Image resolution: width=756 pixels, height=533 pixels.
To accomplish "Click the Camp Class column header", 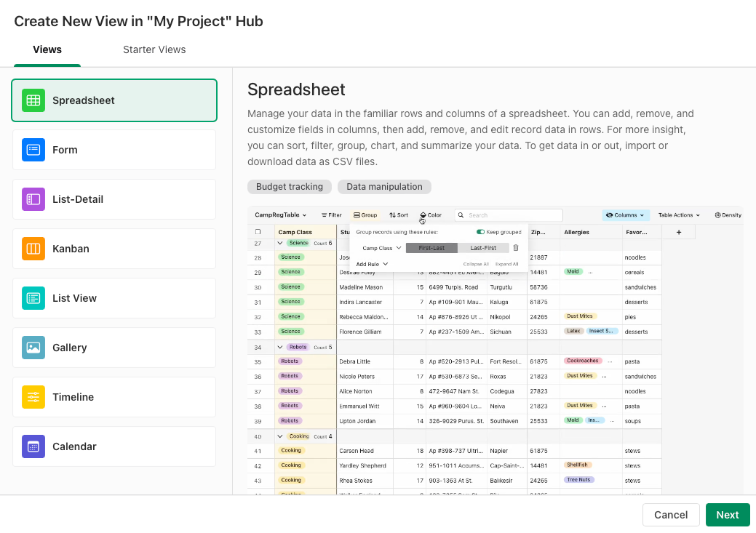I will click(x=305, y=232).
